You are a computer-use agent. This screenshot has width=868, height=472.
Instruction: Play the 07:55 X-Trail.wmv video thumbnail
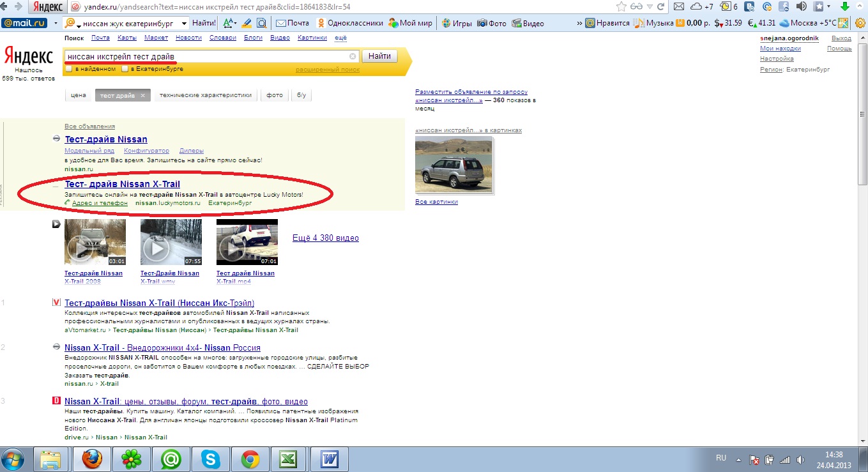coord(171,241)
